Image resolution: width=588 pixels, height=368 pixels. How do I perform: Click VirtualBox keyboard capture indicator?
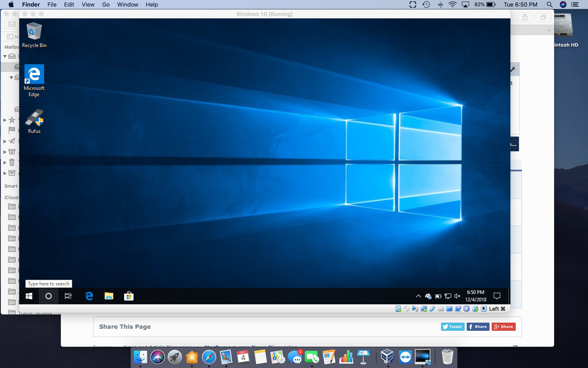[484, 309]
